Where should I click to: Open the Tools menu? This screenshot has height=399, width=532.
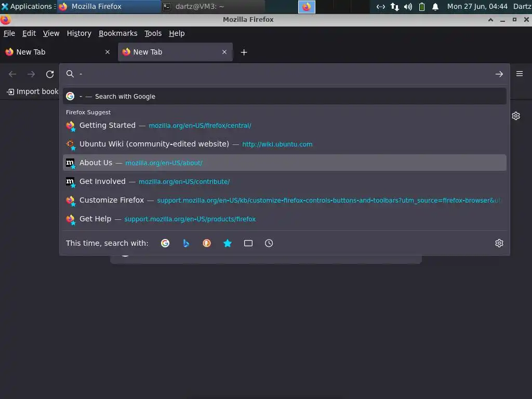click(153, 33)
